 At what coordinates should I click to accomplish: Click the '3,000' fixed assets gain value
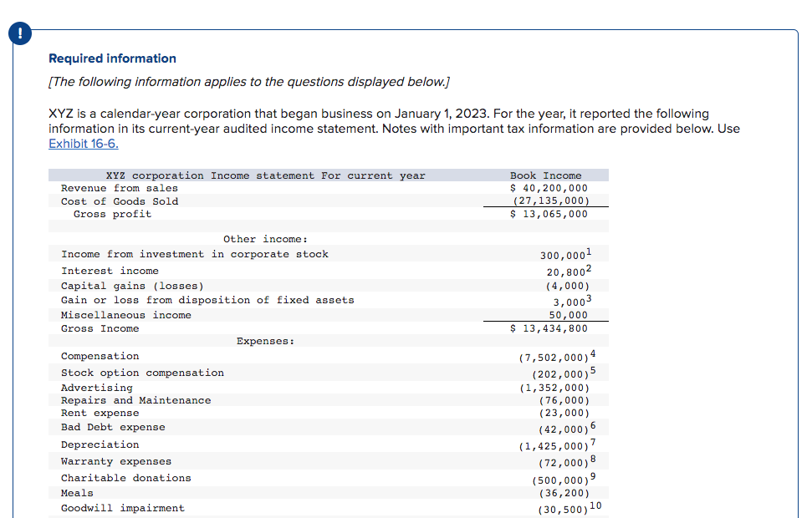(569, 302)
